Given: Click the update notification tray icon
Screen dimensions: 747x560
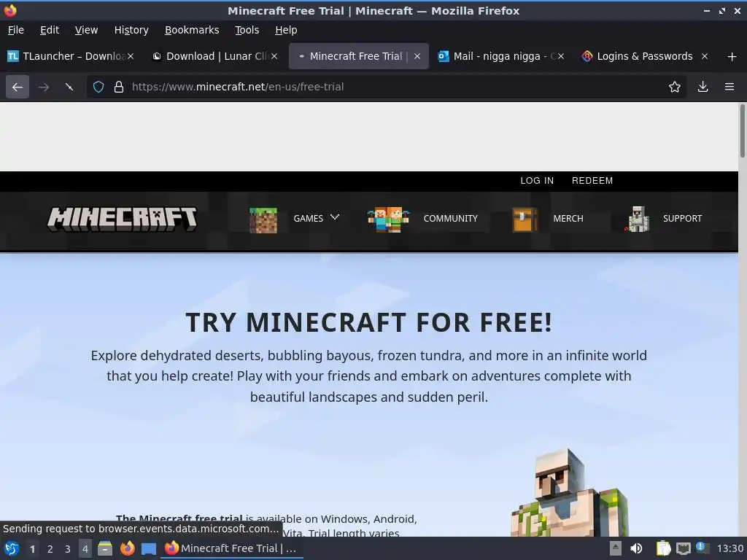Looking at the screenshot, I should [x=702, y=548].
